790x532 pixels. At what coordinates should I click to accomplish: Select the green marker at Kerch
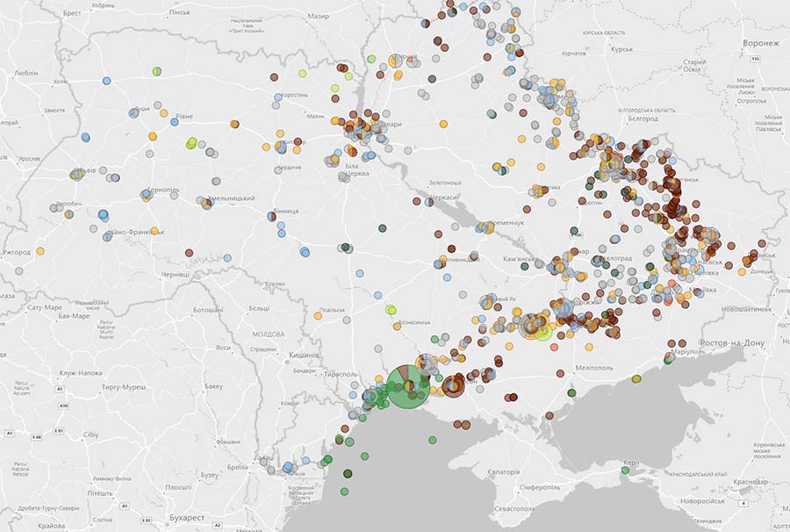pyautogui.click(x=625, y=470)
